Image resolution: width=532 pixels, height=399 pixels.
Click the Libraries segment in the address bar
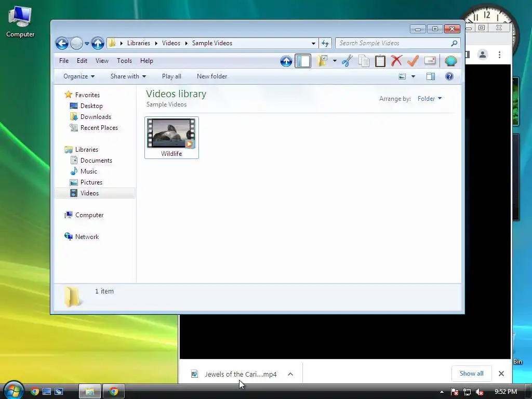[x=138, y=43]
